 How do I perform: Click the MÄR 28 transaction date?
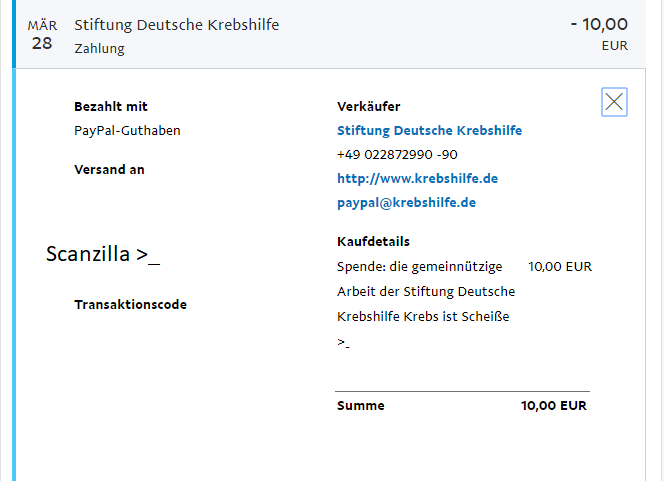(42, 35)
